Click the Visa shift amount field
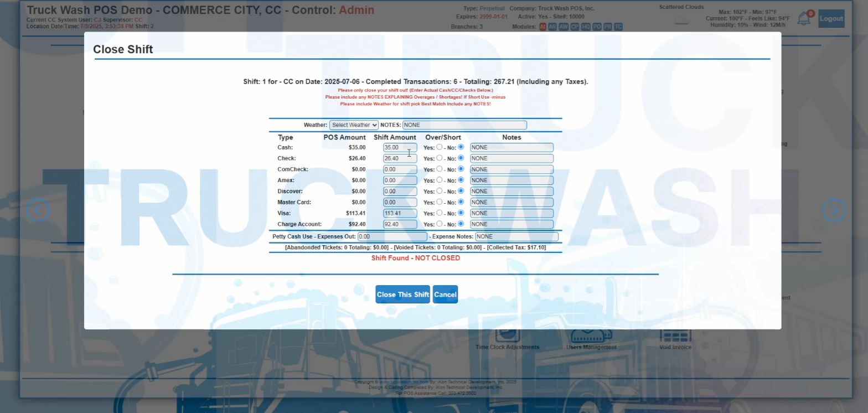Screen dimensions: 868x413 (400, 213)
